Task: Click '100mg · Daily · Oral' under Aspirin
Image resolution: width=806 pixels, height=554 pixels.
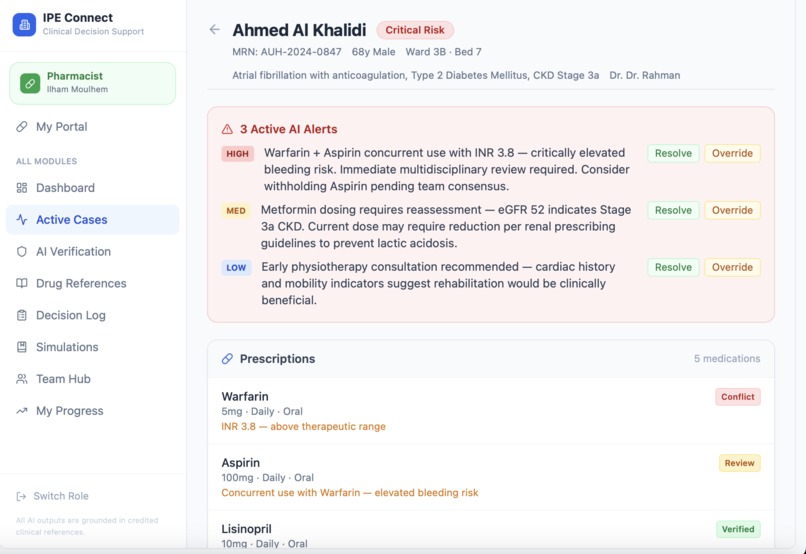Action: [x=267, y=478]
